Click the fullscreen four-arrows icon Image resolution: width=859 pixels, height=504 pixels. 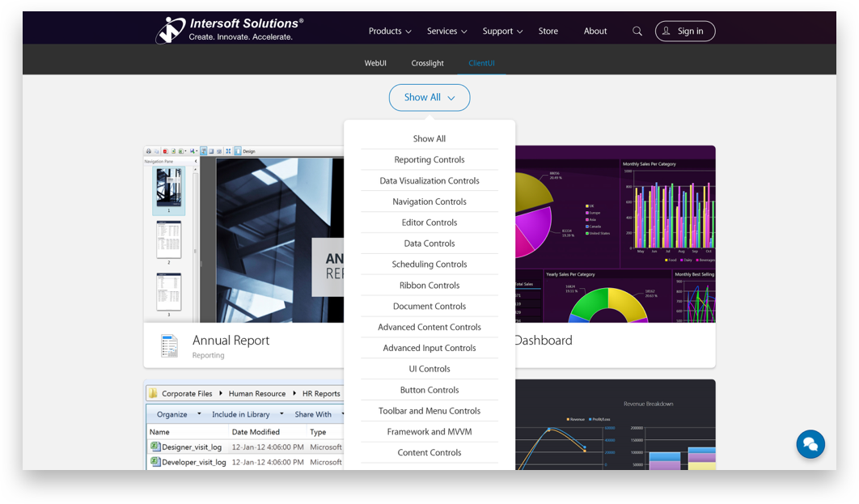pyautogui.click(x=228, y=151)
